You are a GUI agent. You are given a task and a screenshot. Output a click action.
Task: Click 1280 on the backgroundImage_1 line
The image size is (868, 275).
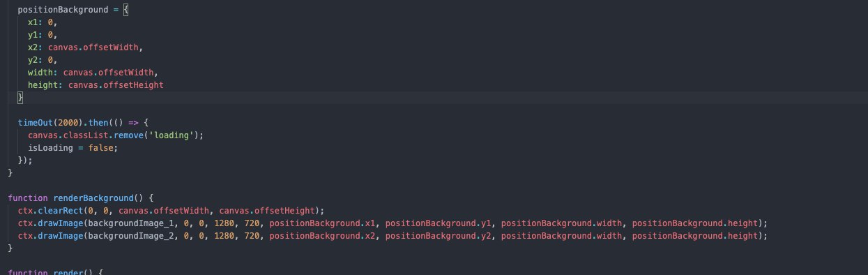(224, 223)
